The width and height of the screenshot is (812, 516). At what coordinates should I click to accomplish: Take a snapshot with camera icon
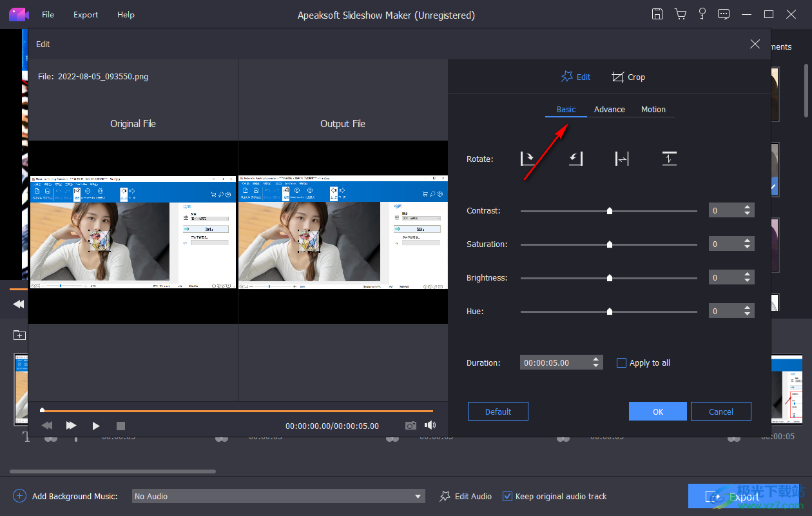tap(411, 426)
